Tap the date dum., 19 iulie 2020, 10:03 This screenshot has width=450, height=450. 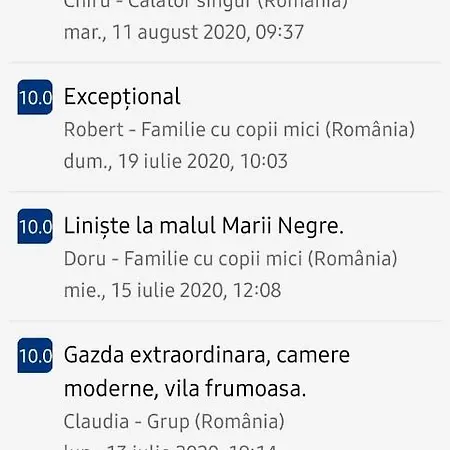click(176, 161)
